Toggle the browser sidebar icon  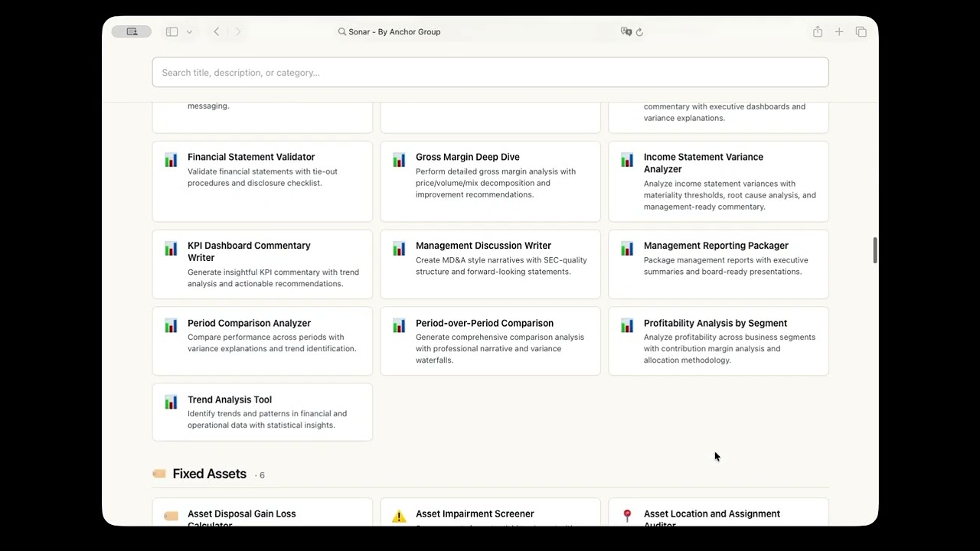(171, 31)
